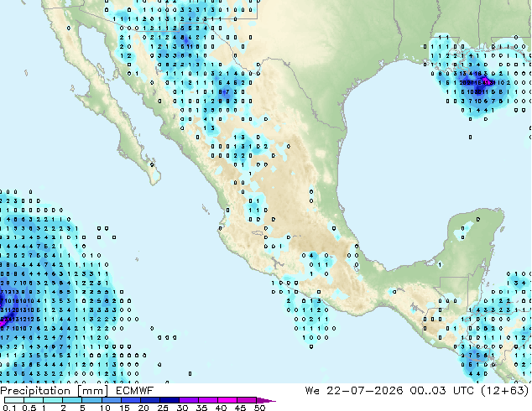Click the 25–30 mm dark blue swatch
This screenshot has width=532, height=411.
[170, 400]
